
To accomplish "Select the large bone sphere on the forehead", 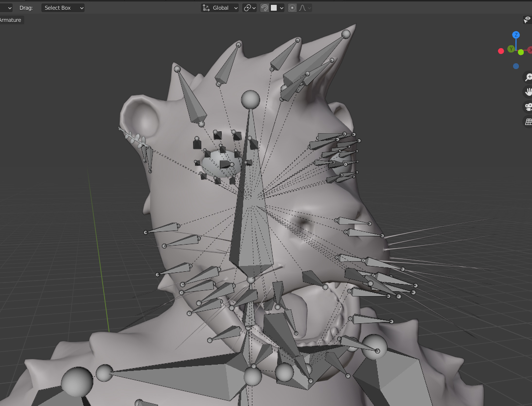I will pos(250,100).
